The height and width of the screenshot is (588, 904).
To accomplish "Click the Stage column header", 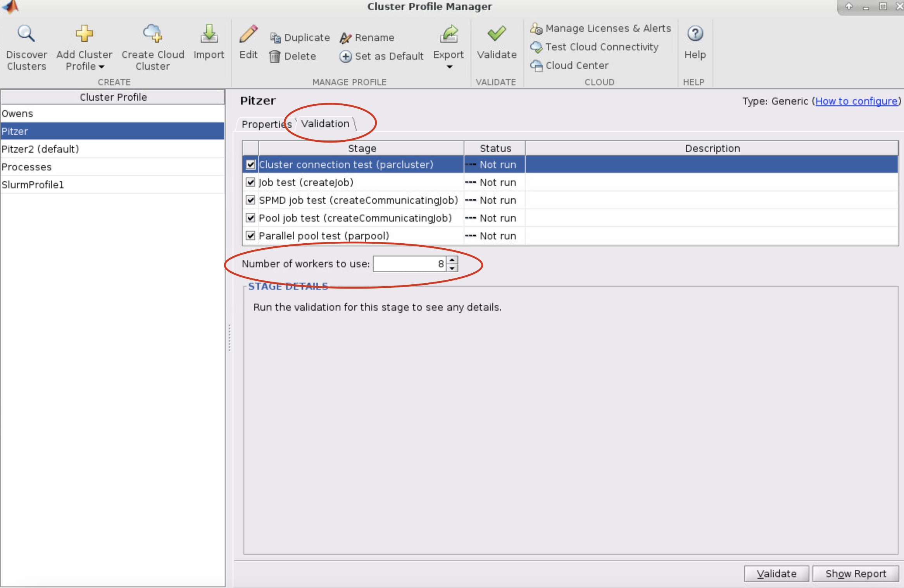I will pyautogui.click(x=361, y=148).
